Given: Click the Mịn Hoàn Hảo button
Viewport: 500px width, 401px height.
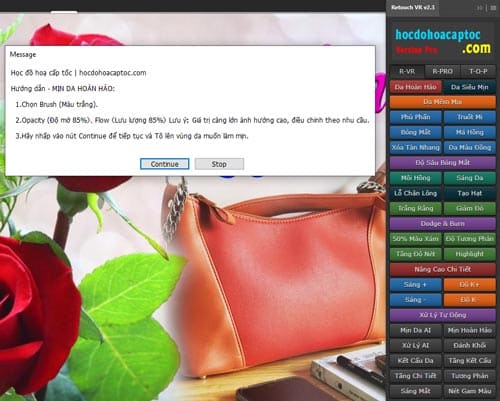Looking at the screenshot, I should [470, 330].
